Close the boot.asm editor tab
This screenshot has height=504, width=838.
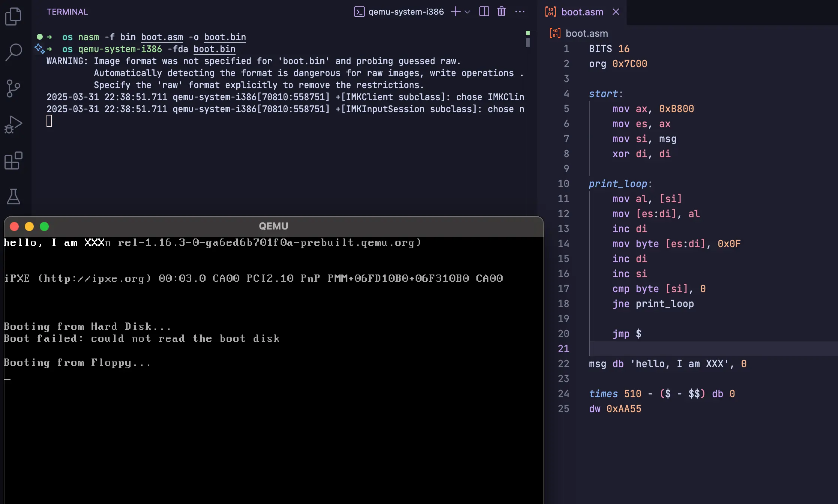click(616, 12)
